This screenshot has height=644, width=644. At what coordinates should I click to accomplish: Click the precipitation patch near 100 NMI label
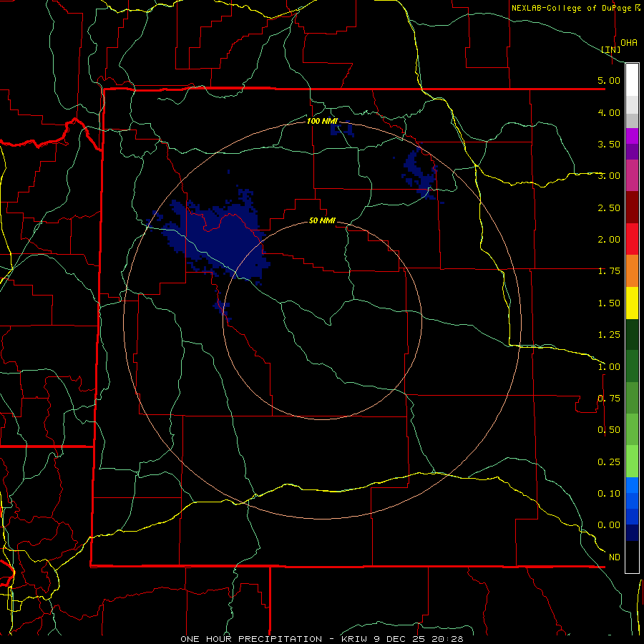342,129
